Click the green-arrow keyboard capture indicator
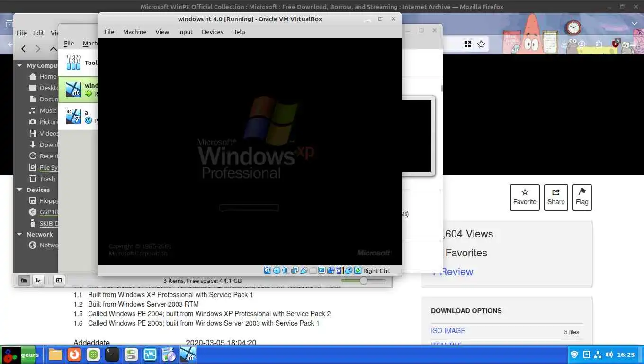This screenshot has width=644, height=364. click(x=358, y=271)
